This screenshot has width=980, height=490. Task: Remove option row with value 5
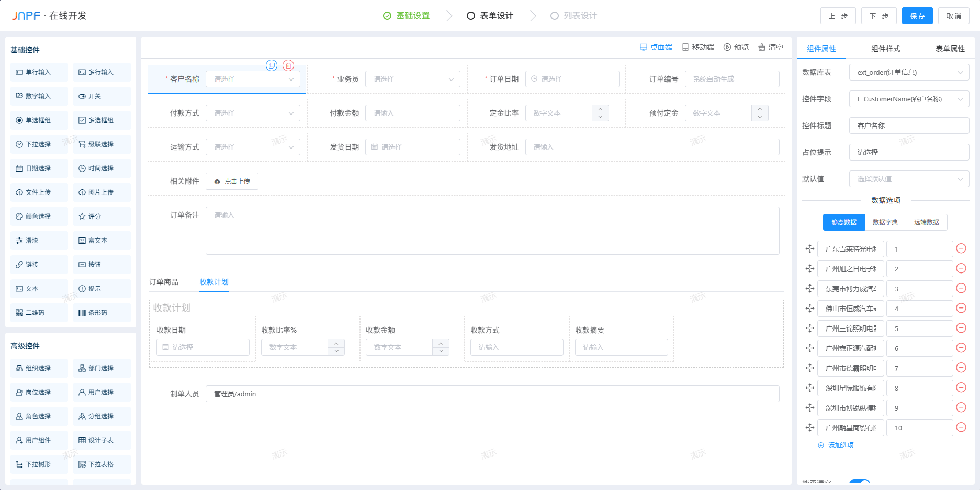[x=961, y=328]
